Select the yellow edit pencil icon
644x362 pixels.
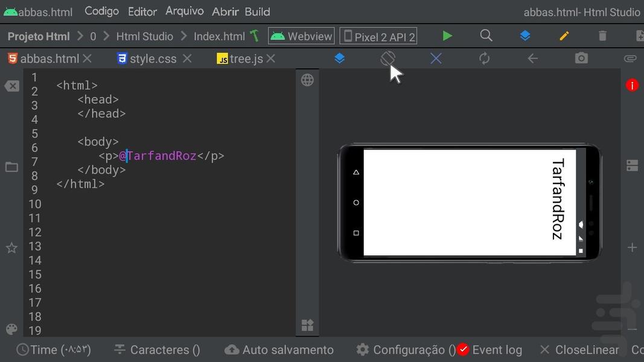click(x=564, y=36)
